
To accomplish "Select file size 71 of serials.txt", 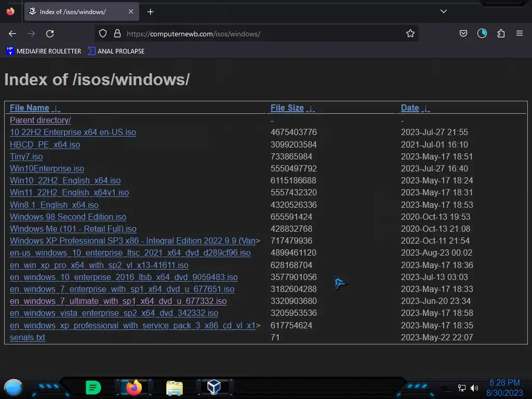I will click(275, 337).
